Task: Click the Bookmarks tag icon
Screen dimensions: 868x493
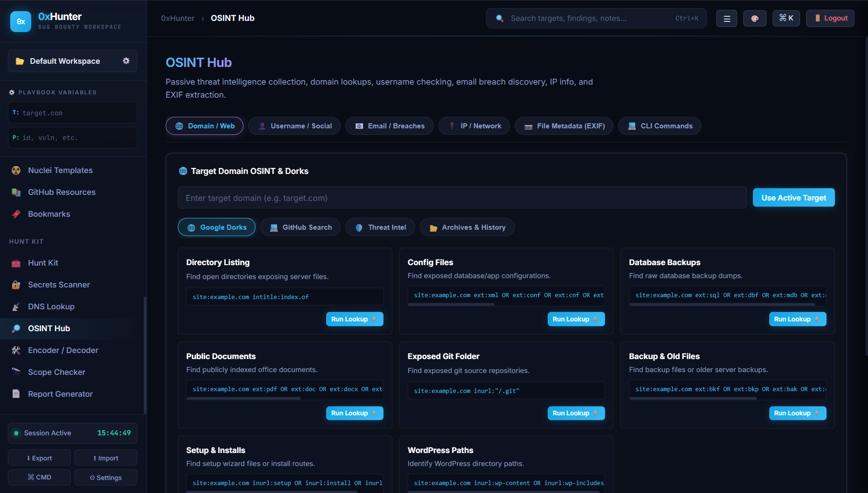Action: click(16, 214)
